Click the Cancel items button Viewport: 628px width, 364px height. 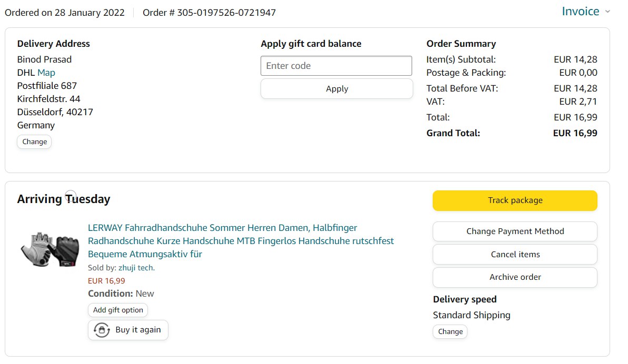(515, 255)
